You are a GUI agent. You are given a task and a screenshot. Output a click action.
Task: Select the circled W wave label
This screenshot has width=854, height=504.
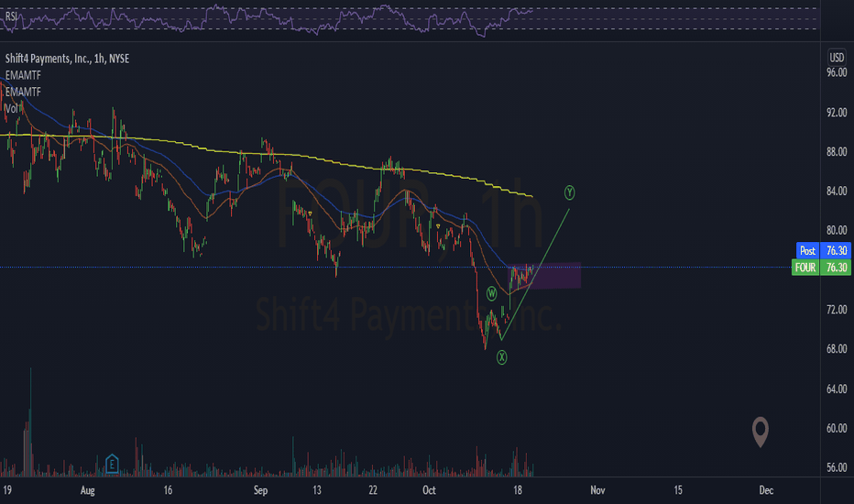[491, 294]
